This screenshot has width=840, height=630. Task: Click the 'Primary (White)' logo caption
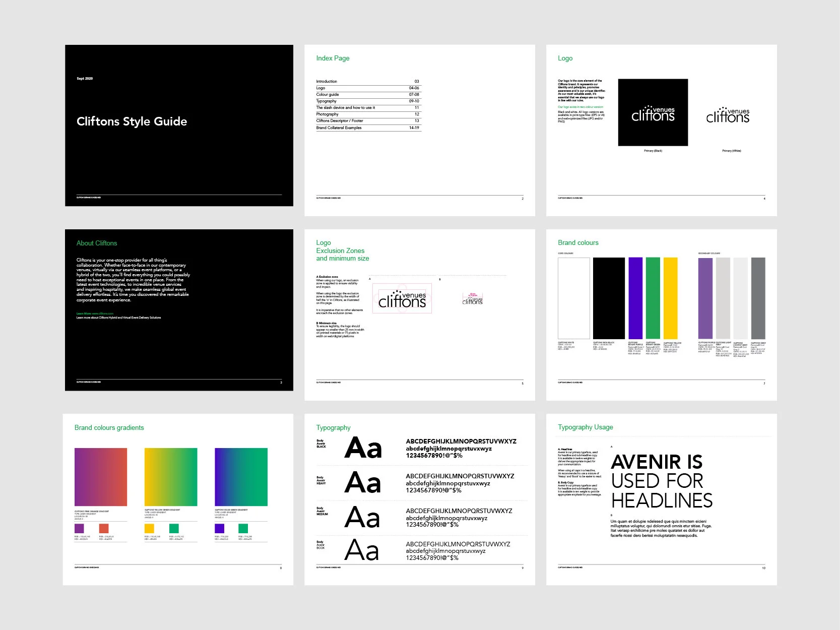click(x=732, y=151)
